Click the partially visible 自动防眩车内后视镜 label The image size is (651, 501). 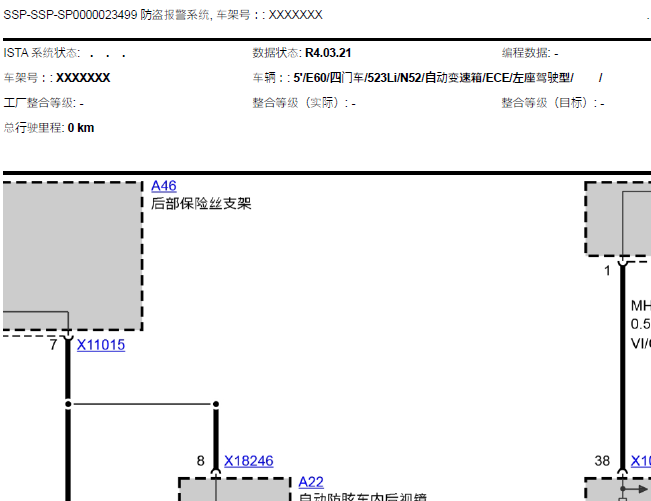363,496
